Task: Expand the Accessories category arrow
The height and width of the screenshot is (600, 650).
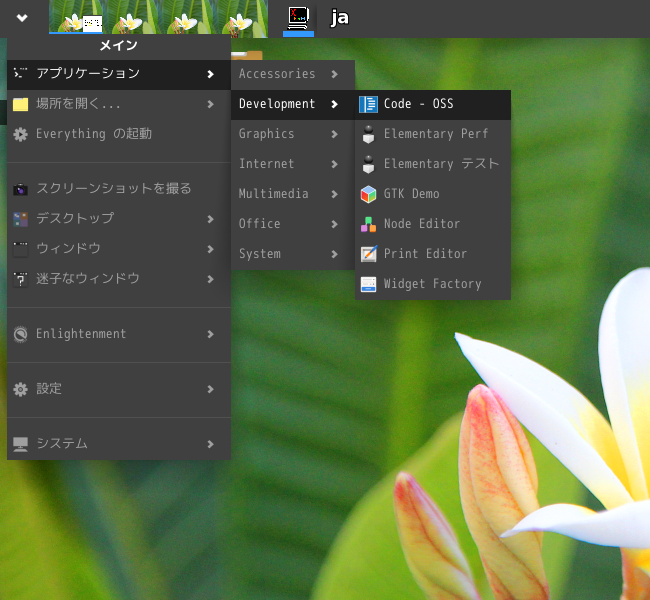Action: (335, 74)
